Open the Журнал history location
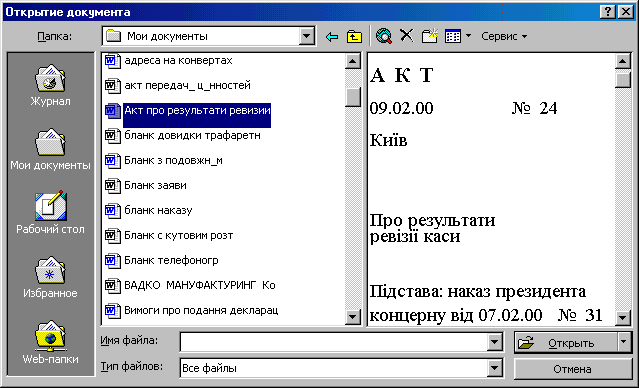Viewport: 639px width, 388px height. [50, 85]
